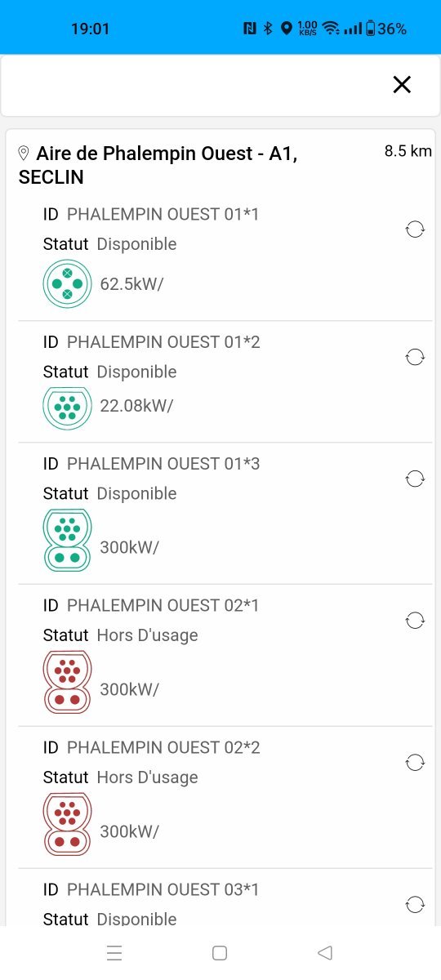Tap red CCS connector icon for 02*2
The height and width of the screenshot is (980, 441).
point(67,824)
